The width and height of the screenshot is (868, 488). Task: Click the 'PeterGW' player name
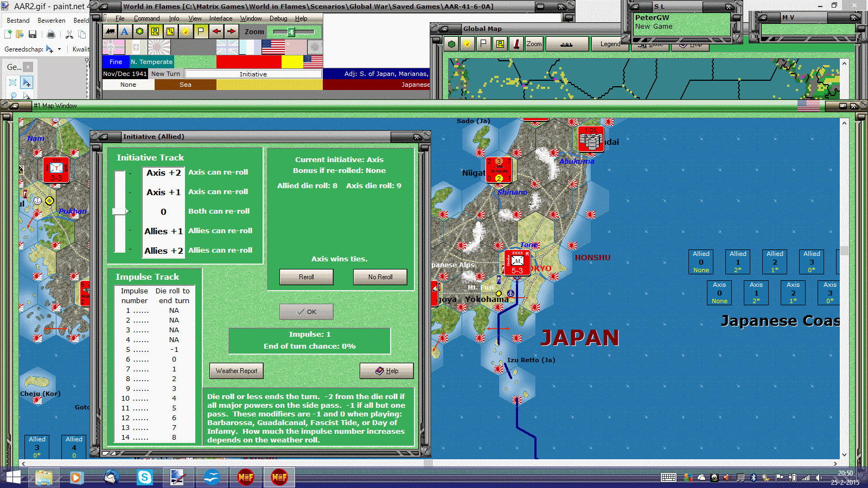point(652,17)
